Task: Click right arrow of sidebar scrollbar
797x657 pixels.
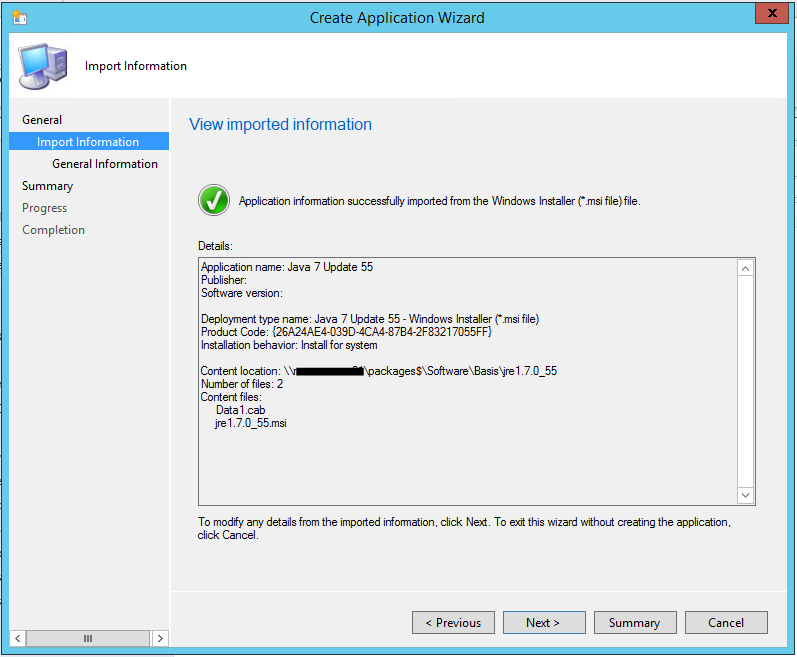Action: (x=159, y=638)
